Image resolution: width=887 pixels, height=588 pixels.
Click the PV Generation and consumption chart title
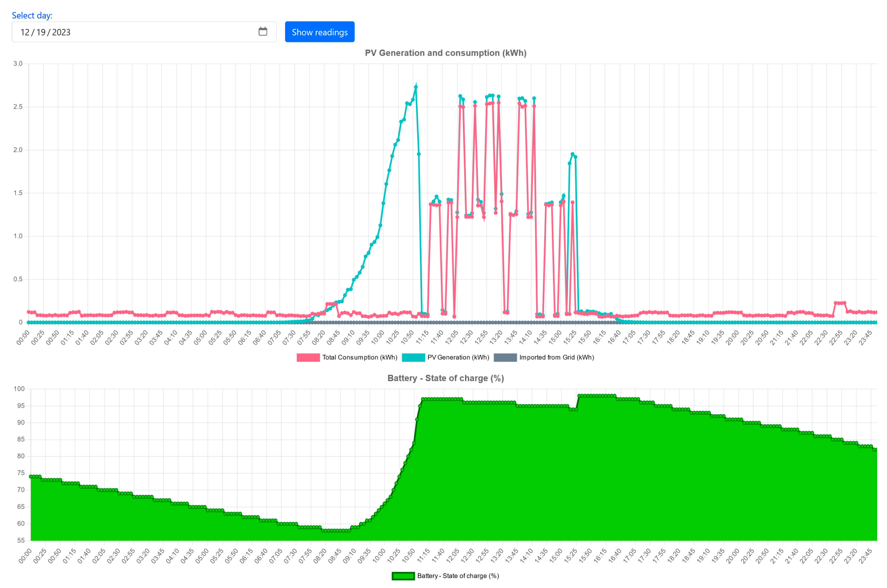[x=445, y=53]
